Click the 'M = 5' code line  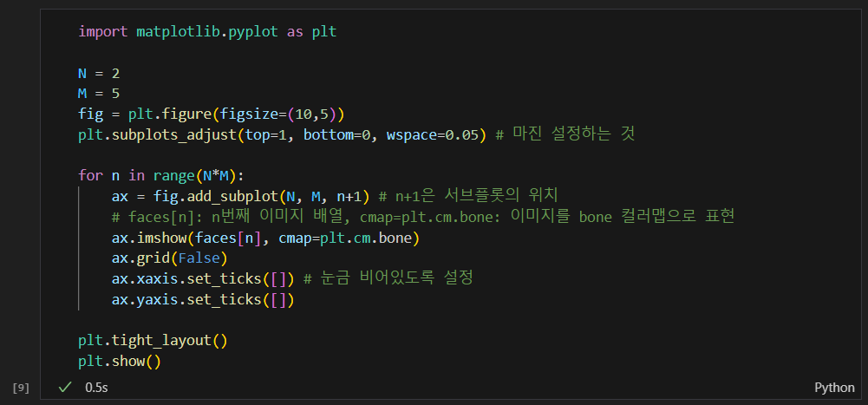click(x=99, y=94)
